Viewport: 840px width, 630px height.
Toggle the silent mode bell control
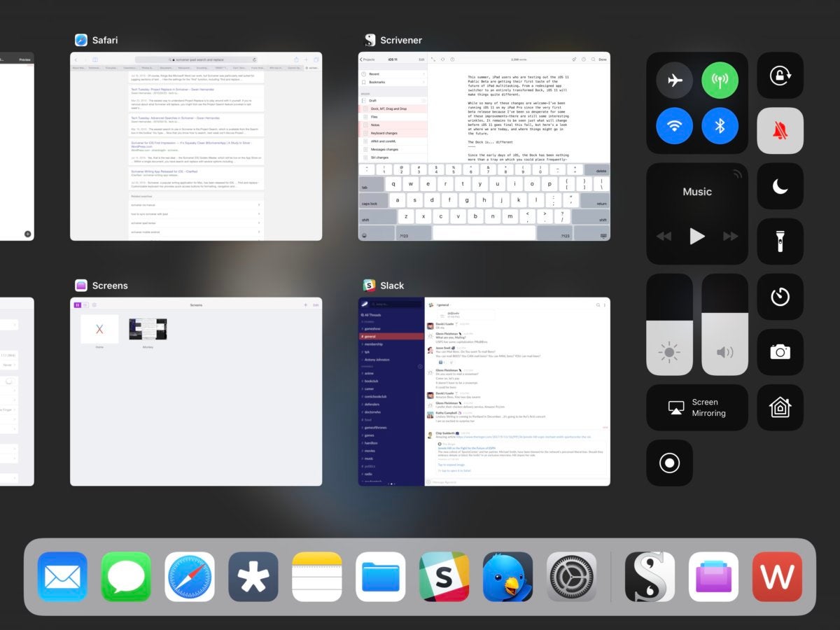(780, 130)
